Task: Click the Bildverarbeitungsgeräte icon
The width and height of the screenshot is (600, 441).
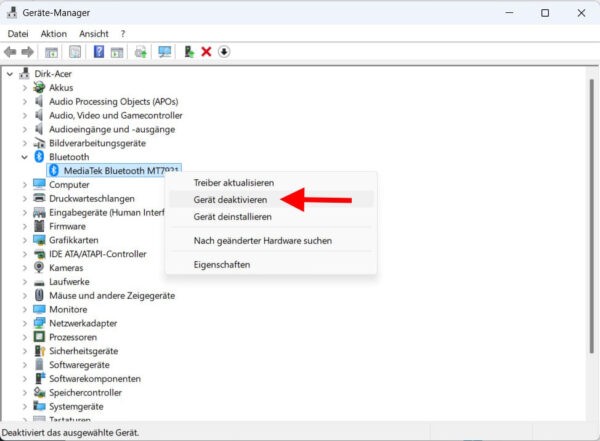Action: (x=39, y=143)
